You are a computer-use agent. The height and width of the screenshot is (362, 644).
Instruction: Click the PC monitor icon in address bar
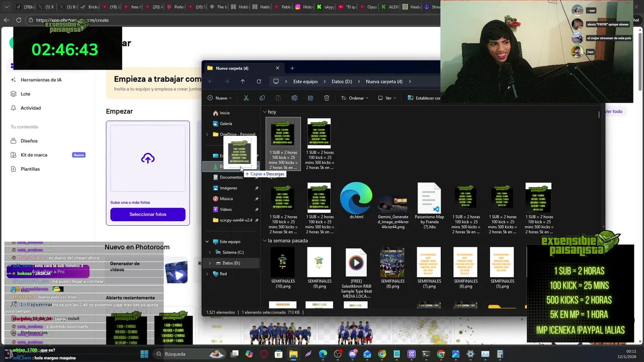coord(276,81)
